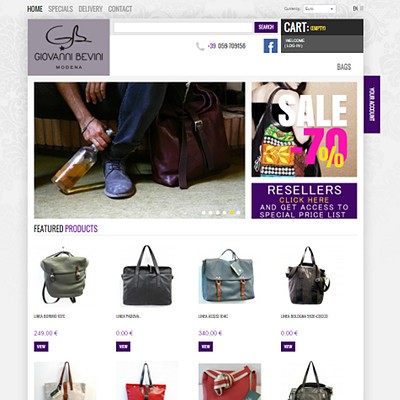Select the highlighted yellow slideshow dot
Screen dimensions: 400x400
click(x=232, y=212)
